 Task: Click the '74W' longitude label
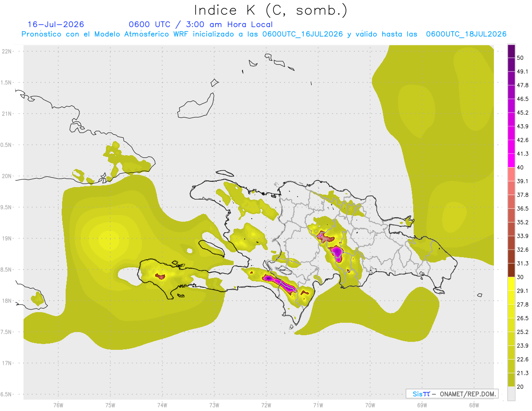[162, 405]
